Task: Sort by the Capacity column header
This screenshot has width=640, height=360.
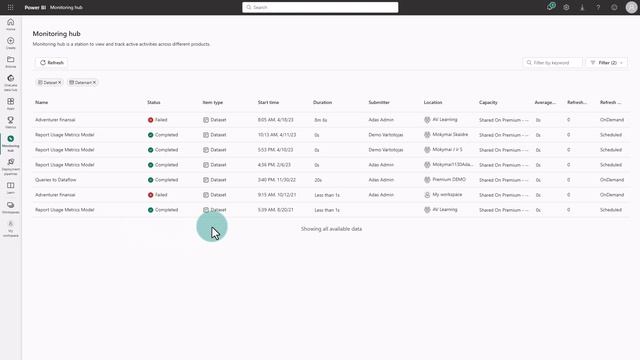Action: pos(488,102)
